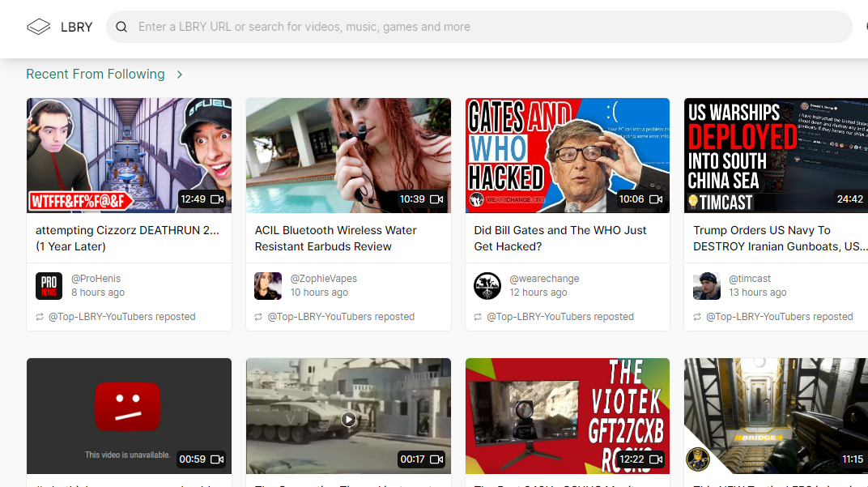868x487 pixels.
Task: Open the Cizzorz DEATHRUN video thumbnail
Action: 128,155
